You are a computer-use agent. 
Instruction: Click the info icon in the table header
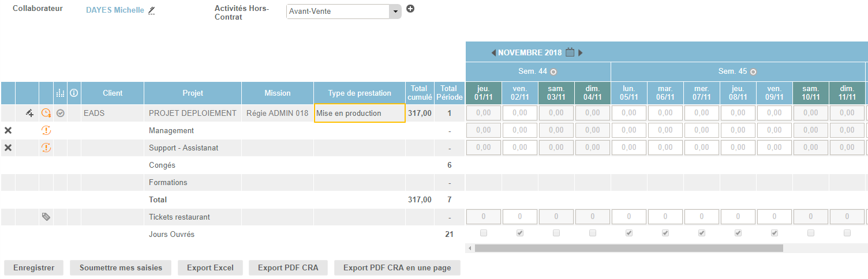(x=74, y=93)
